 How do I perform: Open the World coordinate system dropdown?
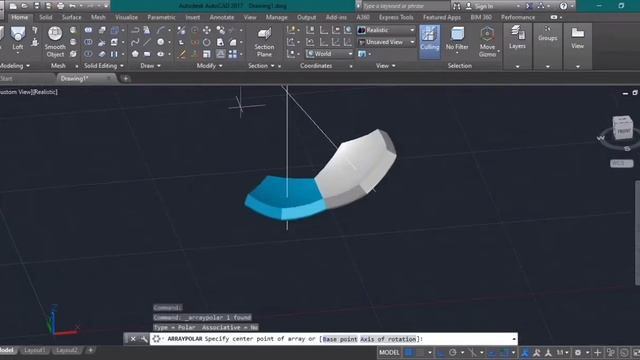(x=329, y=53)
